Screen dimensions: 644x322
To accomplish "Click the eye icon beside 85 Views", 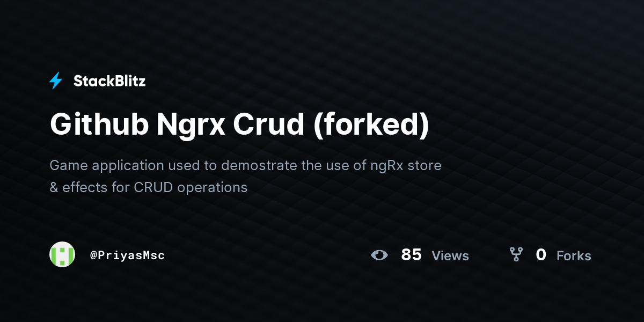I will tap(379, 255).
